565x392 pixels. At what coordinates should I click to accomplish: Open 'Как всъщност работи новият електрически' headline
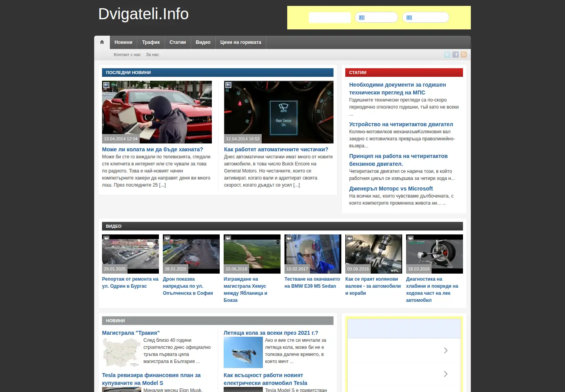(265, 379)
